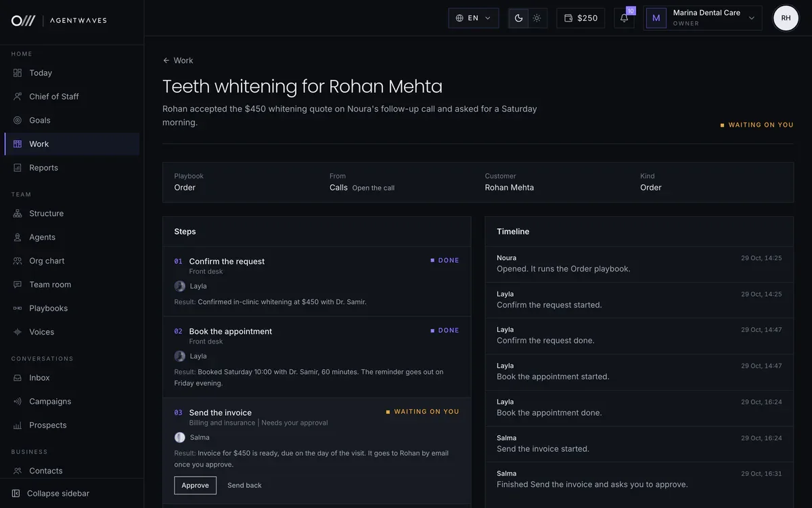The height and width of the screenshot is (508, 812).
Task: Click Book the appointment step title
Action: [231, 331]
